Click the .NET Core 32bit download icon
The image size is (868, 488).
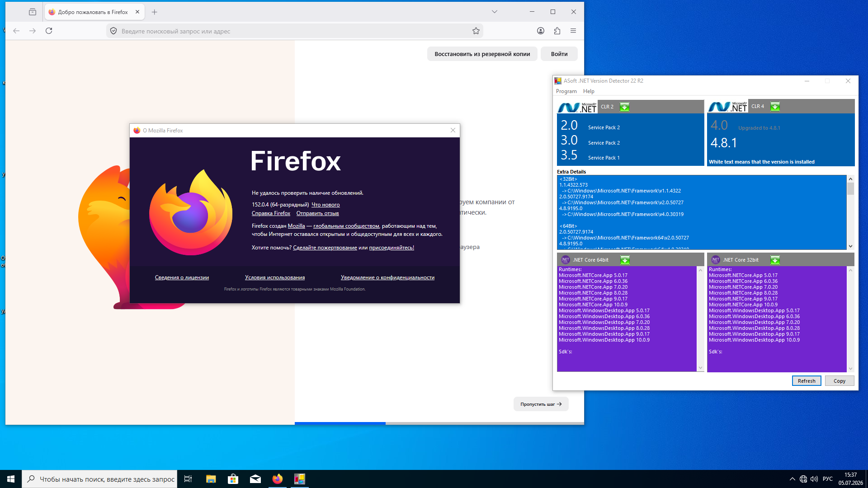pyautogui.click(x=775, y=260)
